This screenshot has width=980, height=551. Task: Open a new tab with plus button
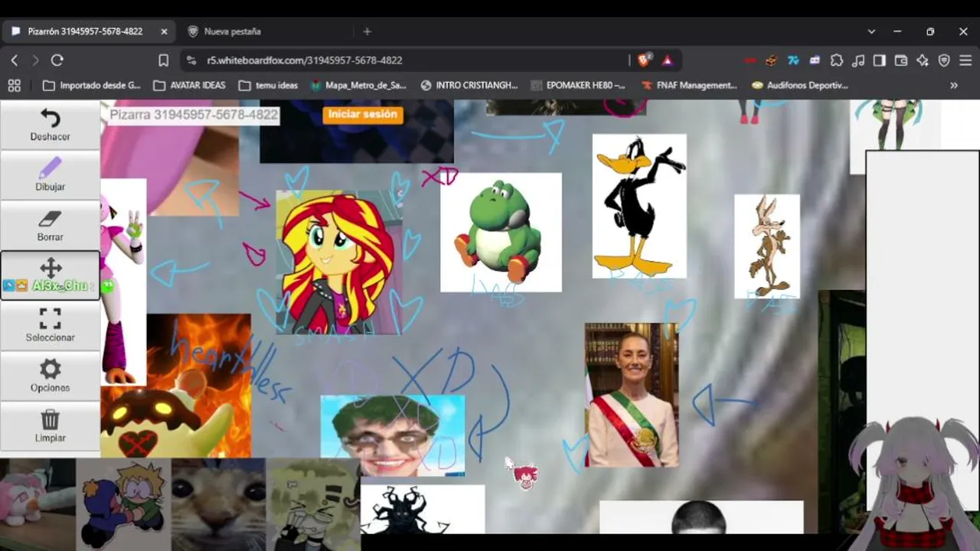[367, 31]
